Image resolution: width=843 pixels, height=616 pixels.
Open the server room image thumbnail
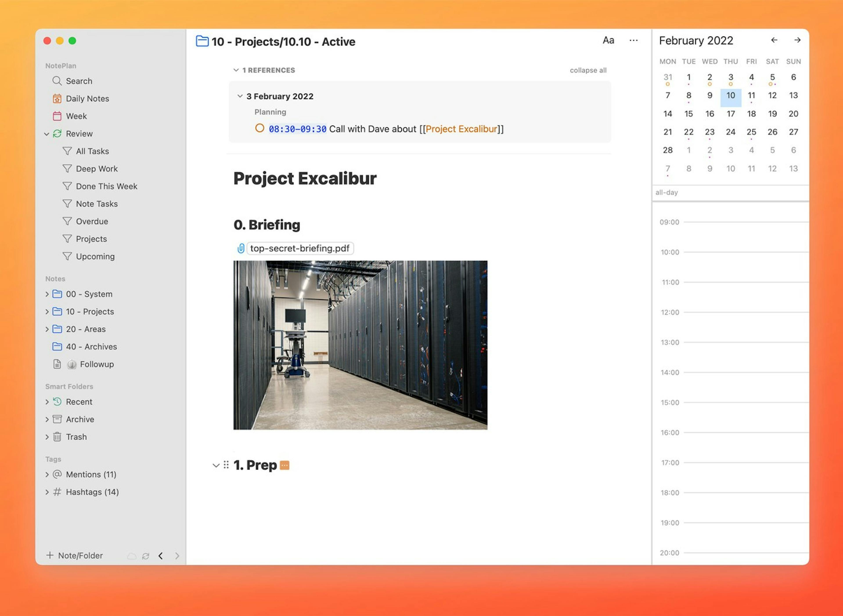[x=360, y=345]
